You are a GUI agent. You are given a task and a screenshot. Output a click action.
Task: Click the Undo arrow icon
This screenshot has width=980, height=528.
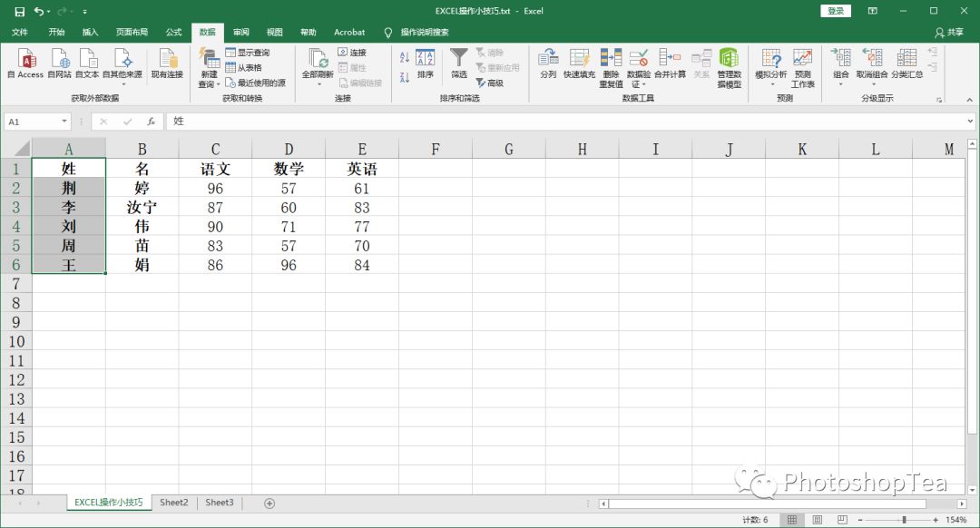pos(39,11)
